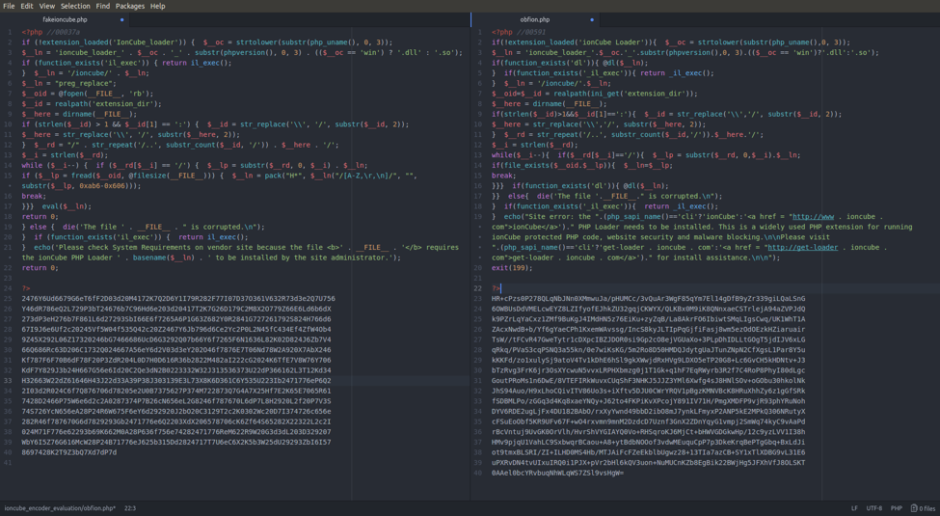The image size is (940, 516).
Task: Click the modified dot on fakeioncube.php tab
Action: coord(121,19)
